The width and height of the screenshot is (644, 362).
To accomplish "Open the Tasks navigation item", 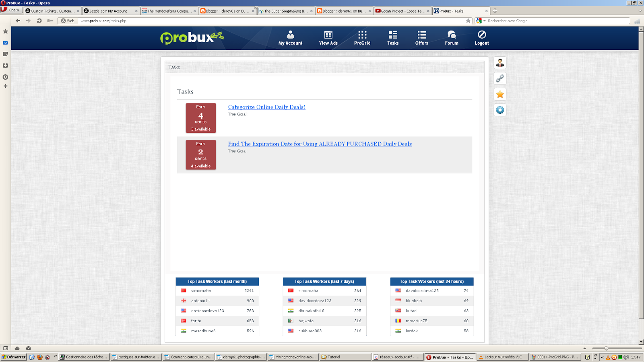I will (393, 38).
